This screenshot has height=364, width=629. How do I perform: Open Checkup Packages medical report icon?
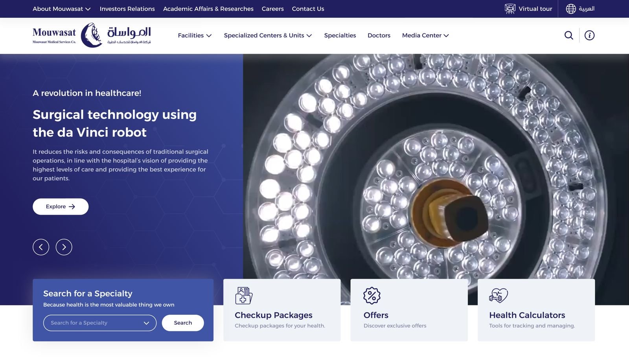point(244,296)
